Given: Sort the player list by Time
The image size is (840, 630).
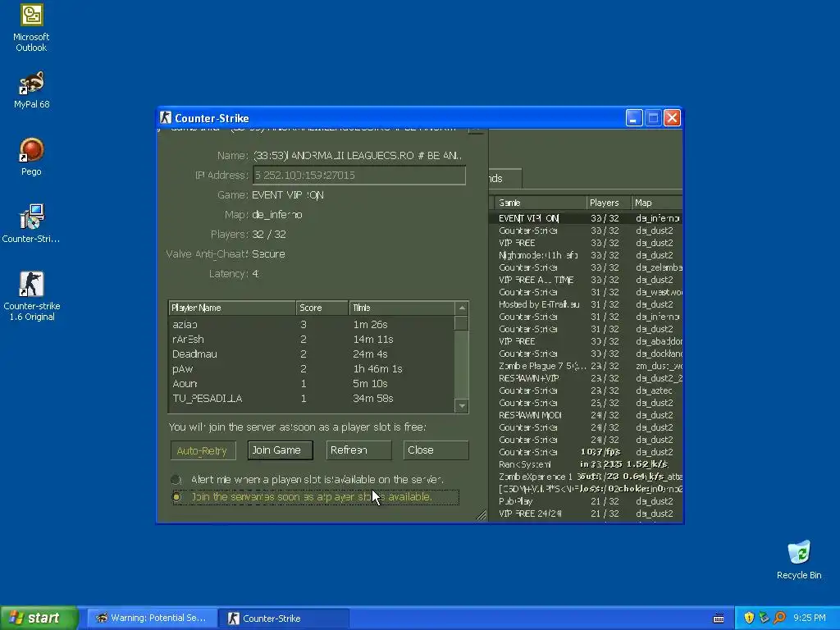Looking at the screenshot, I should [x=402, y=308].
